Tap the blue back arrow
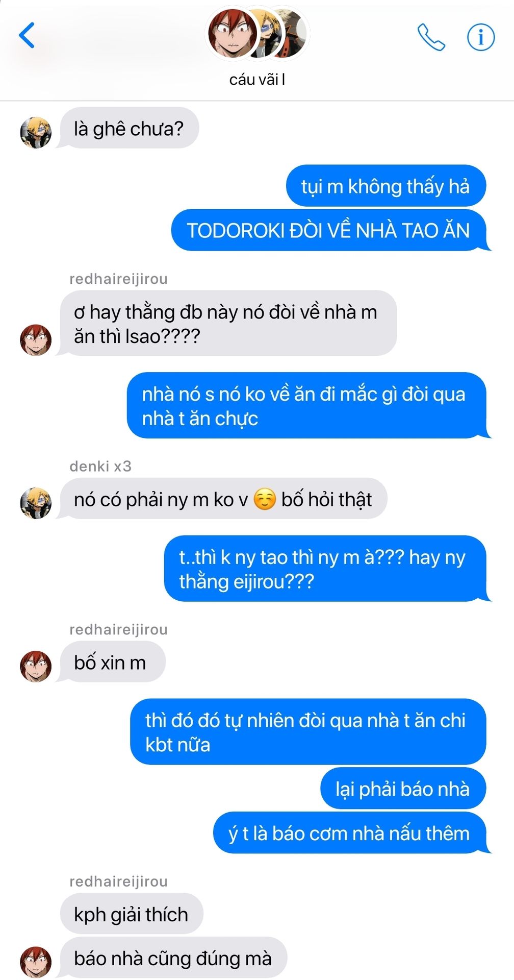The width and height of the screenshot is (514, 980). (x=27, y=35)
